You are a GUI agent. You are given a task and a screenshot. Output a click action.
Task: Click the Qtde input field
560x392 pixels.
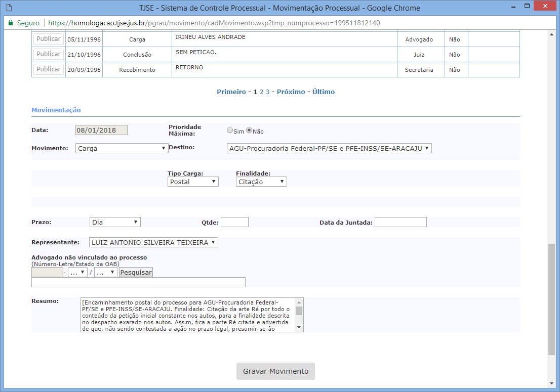click(234, 222)
